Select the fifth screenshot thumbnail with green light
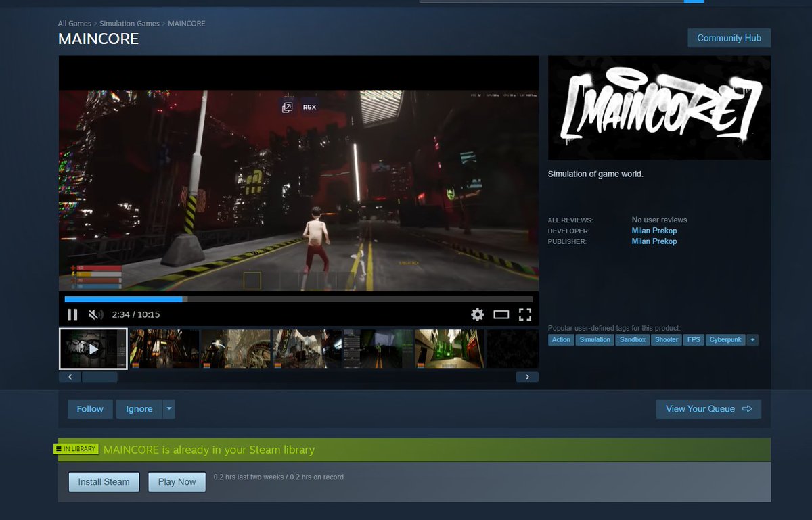The height and width of the screenshot is (520, 812). (x=378, y=348)
